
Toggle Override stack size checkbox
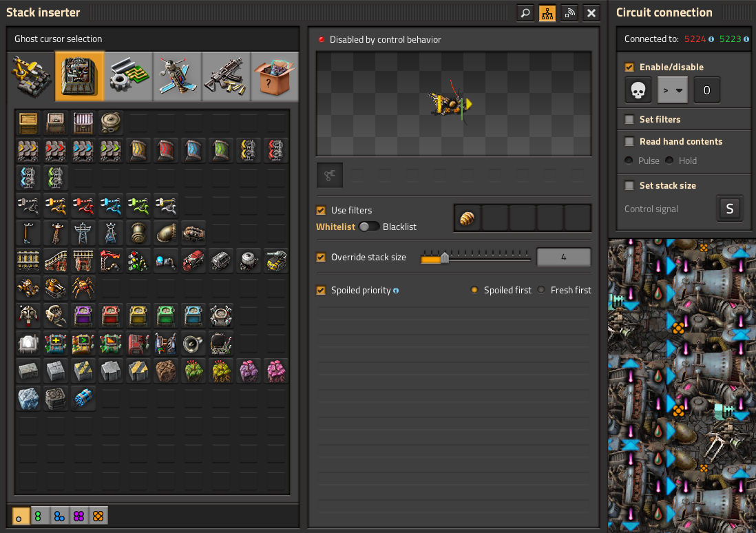tap(321, 257)
